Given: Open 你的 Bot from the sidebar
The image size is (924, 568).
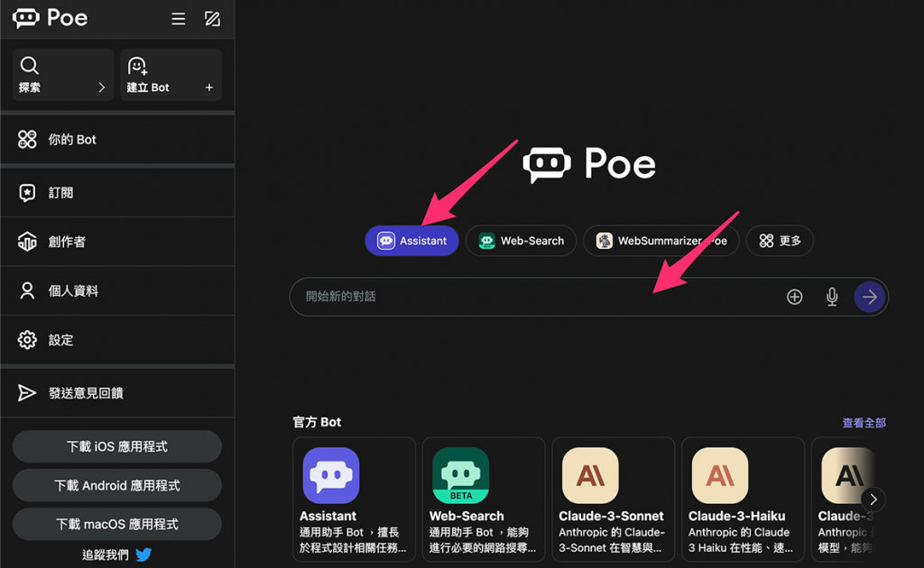Looking at the screenshot, I should pos(118,140).
